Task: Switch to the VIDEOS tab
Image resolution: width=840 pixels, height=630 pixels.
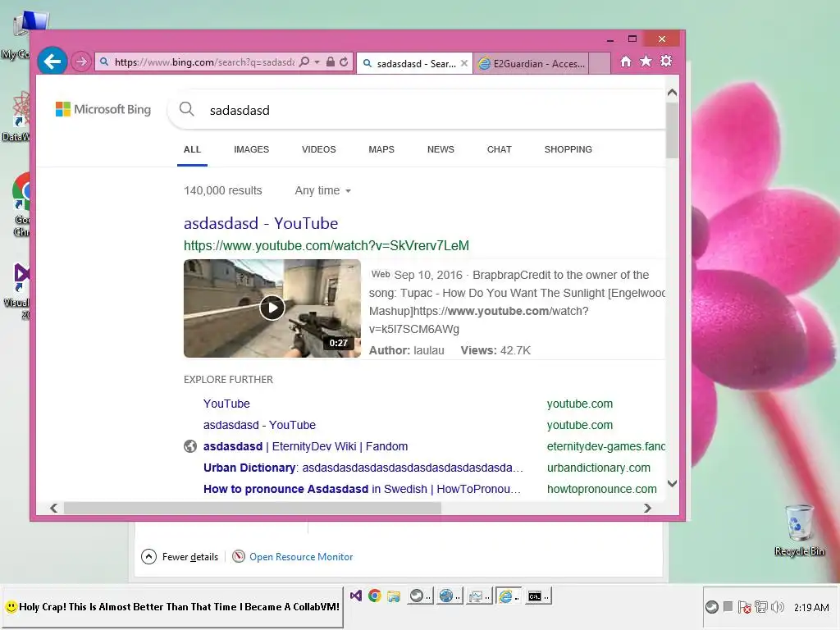Action: pyautogui.click(x=319, y=149)
